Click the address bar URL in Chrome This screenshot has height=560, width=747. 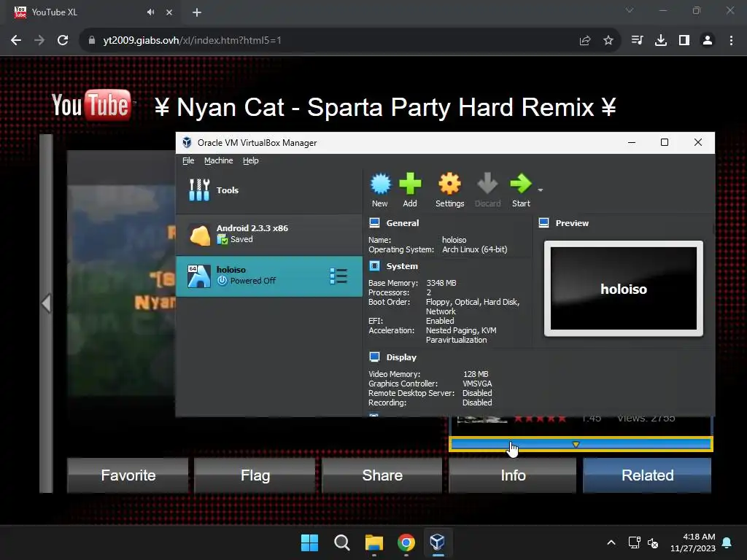(x=192, y=41)
